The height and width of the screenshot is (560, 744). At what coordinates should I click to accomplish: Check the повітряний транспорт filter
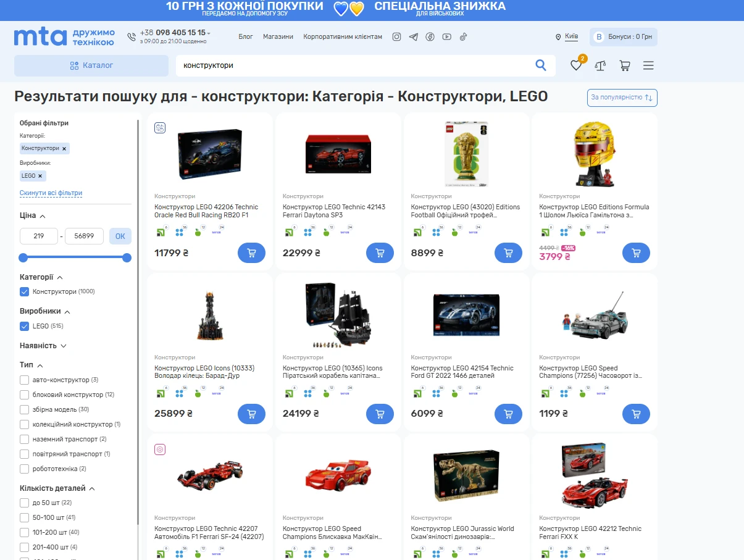click(25, 454)
